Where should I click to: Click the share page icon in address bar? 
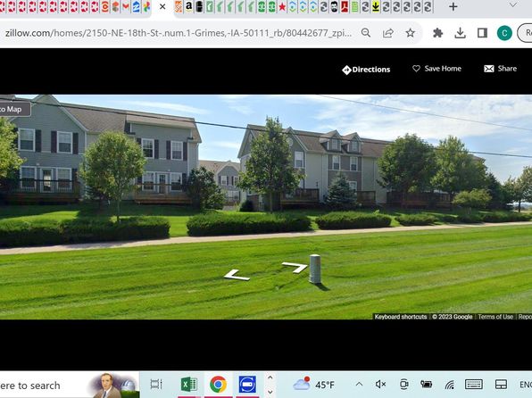387,33
